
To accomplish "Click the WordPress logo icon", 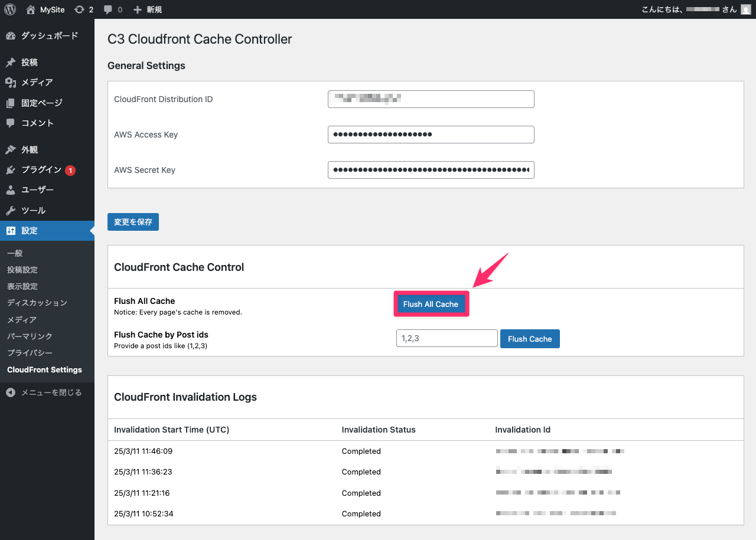I will [10, 9].
